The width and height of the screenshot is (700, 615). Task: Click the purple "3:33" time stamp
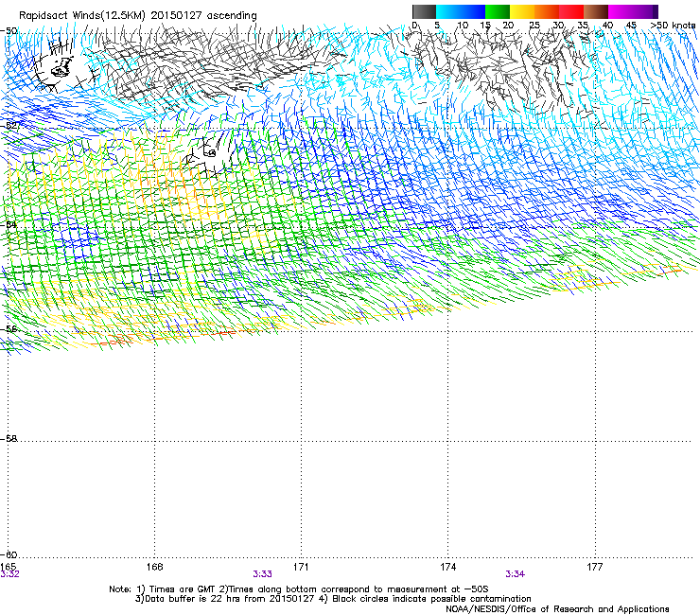click(x=263, y=574)
